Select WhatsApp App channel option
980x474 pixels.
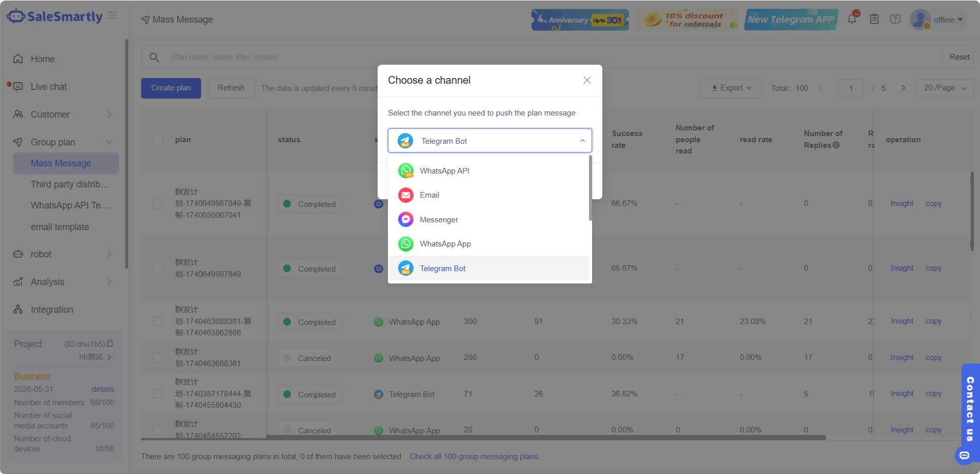(445, 244)
